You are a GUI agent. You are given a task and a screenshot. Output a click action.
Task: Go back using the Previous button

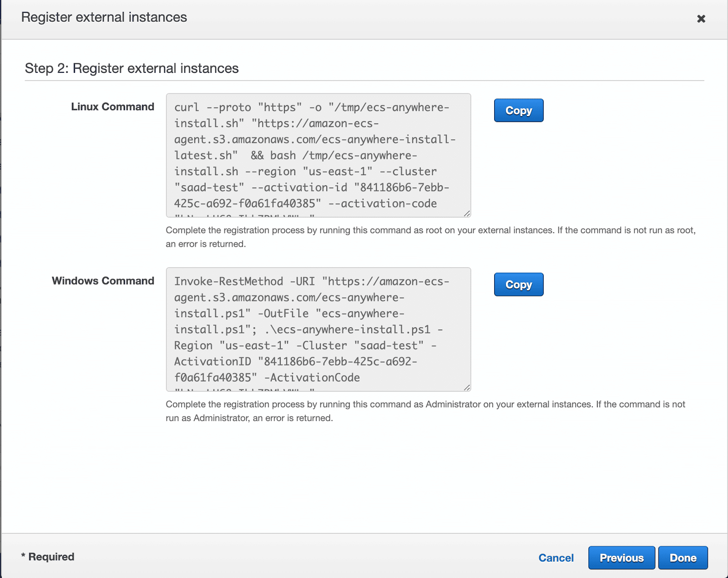622,558
